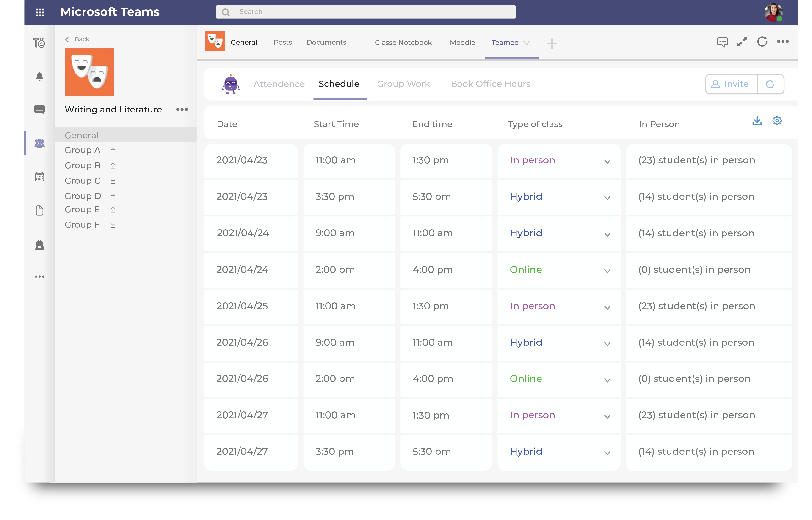This screenshot has height=520, width=812.
Task: Click in the Search field
Action: pos(366,12)
